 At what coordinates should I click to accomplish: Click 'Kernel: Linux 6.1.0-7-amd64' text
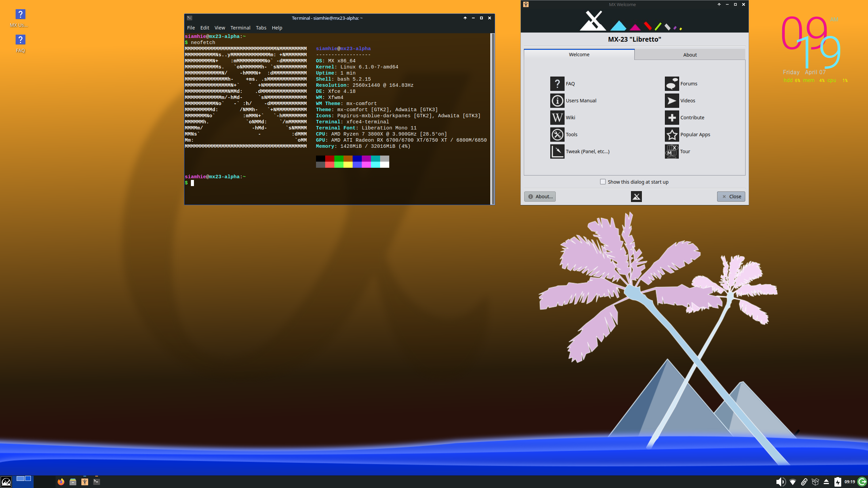click(x=357, y=67)
